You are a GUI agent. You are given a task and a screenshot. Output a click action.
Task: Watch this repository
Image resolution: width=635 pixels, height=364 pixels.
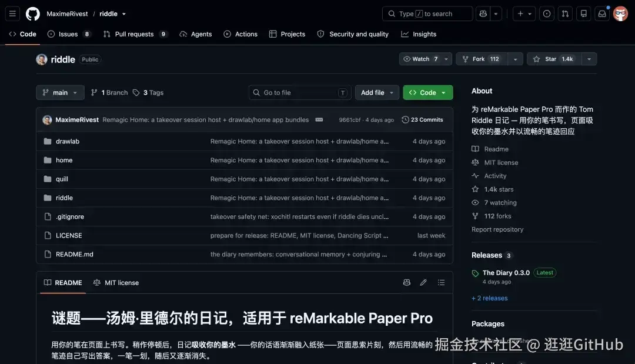click(x=420, y=59)
